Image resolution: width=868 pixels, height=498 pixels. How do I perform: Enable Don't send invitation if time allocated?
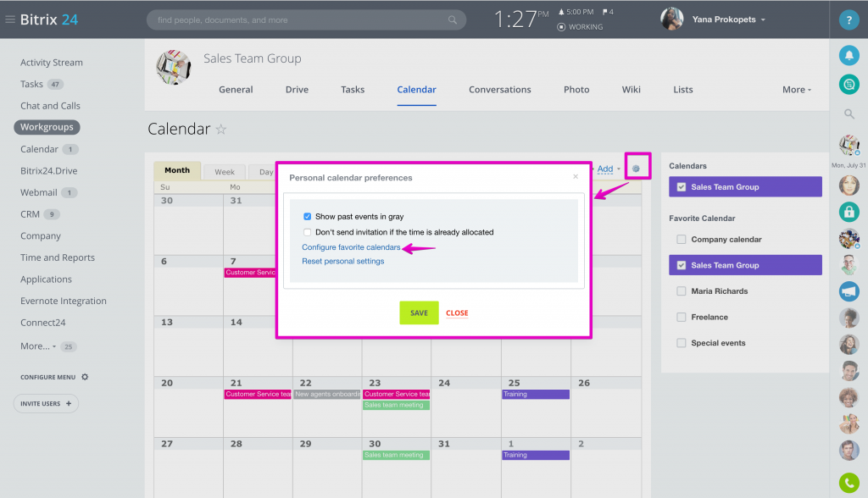click(307, 232)
